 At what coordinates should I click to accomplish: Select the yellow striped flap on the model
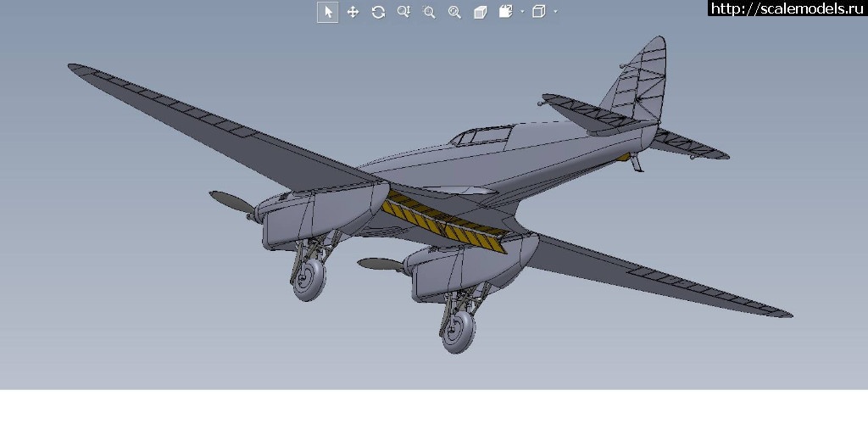pos(444,223)
